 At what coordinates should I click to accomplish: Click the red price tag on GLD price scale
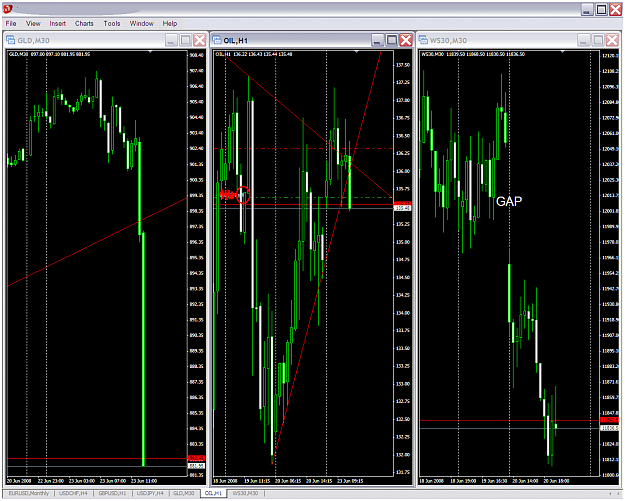tap(196, 458)
